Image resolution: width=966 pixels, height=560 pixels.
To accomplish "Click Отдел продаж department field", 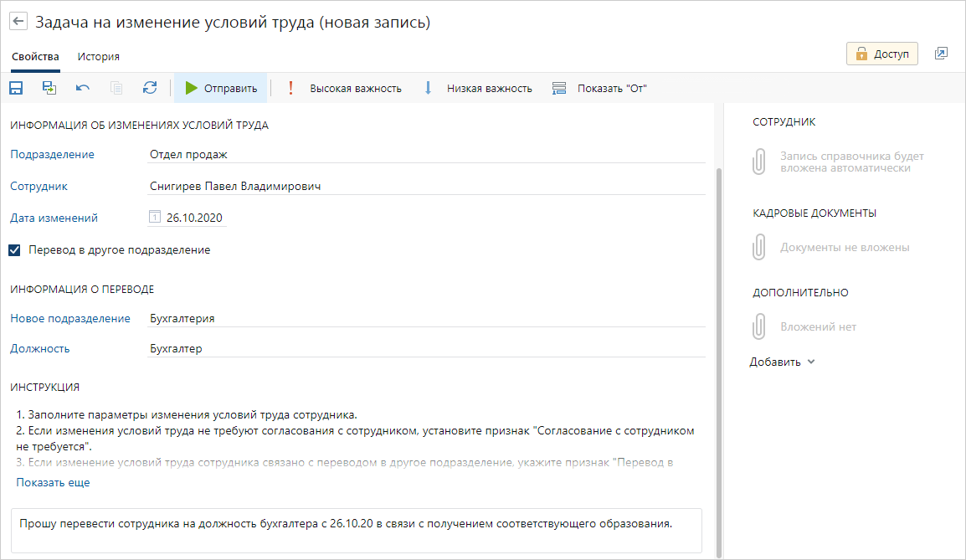I will (x=426, y=154).
